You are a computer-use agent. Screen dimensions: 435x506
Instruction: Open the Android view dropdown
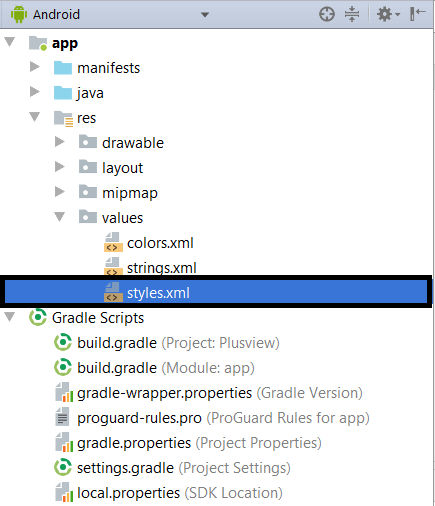[x=205, y=15]
